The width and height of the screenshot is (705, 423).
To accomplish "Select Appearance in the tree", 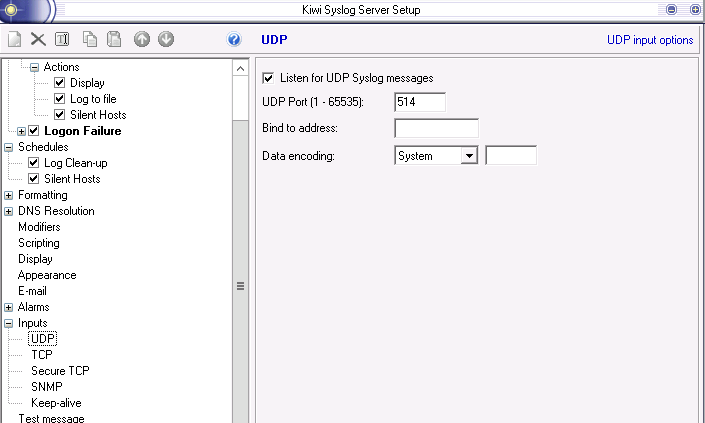I will click(x=47, y=275).
